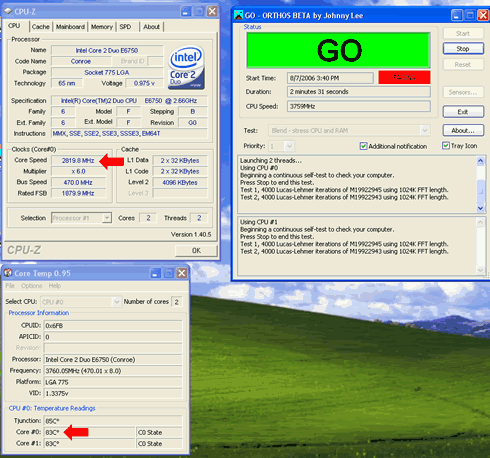Switch to the Cache tab in CPU-Z

[41, 27]
